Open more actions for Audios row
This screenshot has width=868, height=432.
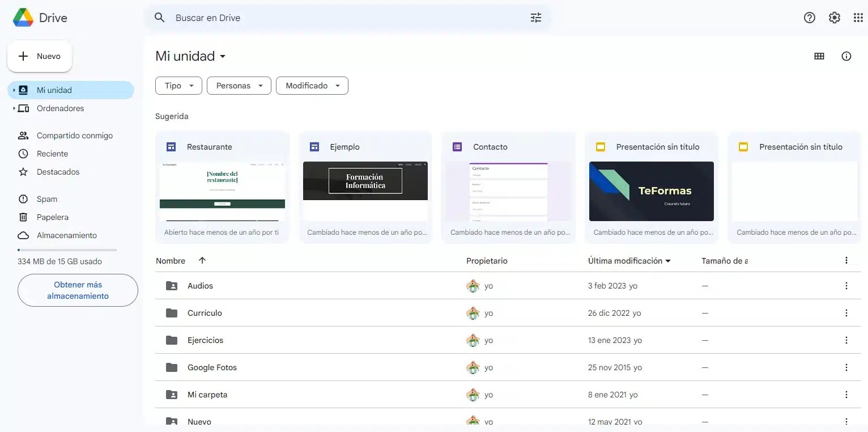pos(846,286)
